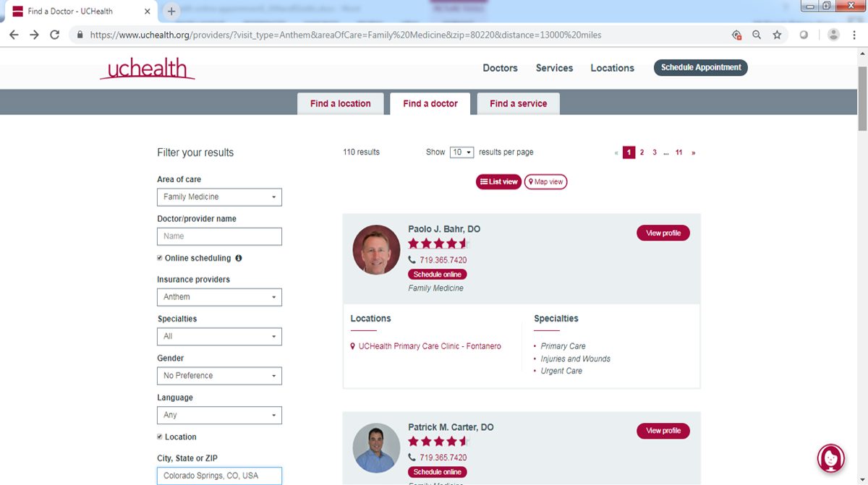Reload the page with the refresh icon
868x485 pixels.
click(x=54, y=35)
